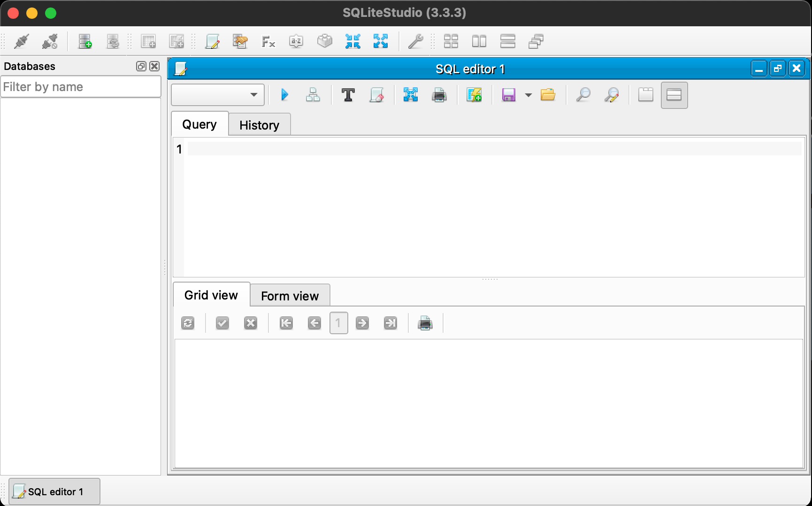The height and width of the screenshot is (506, 812).
Task: Switch to the History tab
Action: pyautogui.click(x=260, y=125)
